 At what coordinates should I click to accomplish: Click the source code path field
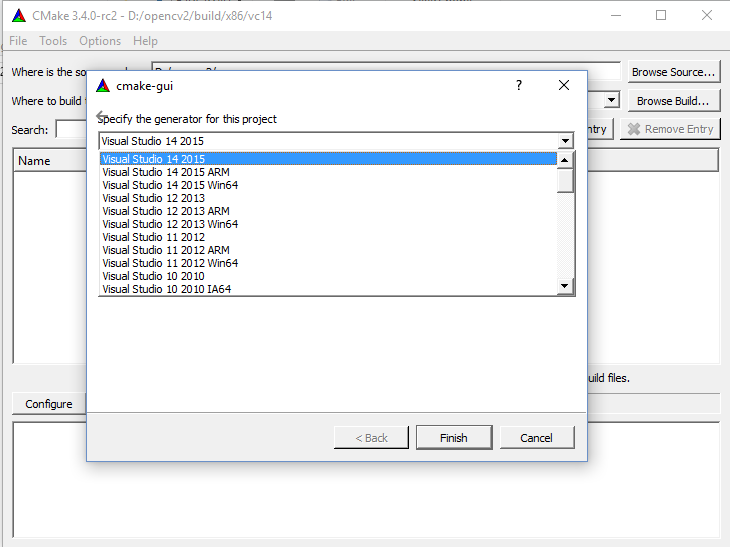[386, 70]
